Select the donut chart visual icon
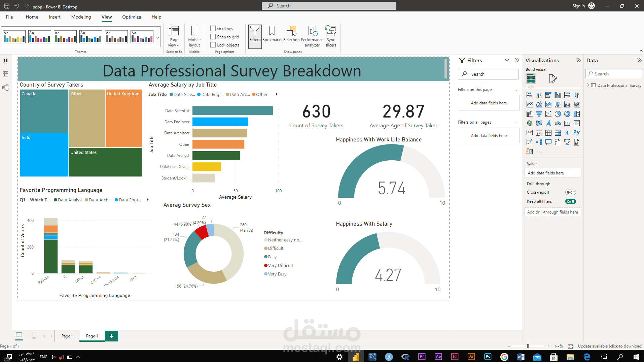This screenshot has height=362, width=644. (x=567, y=114)
